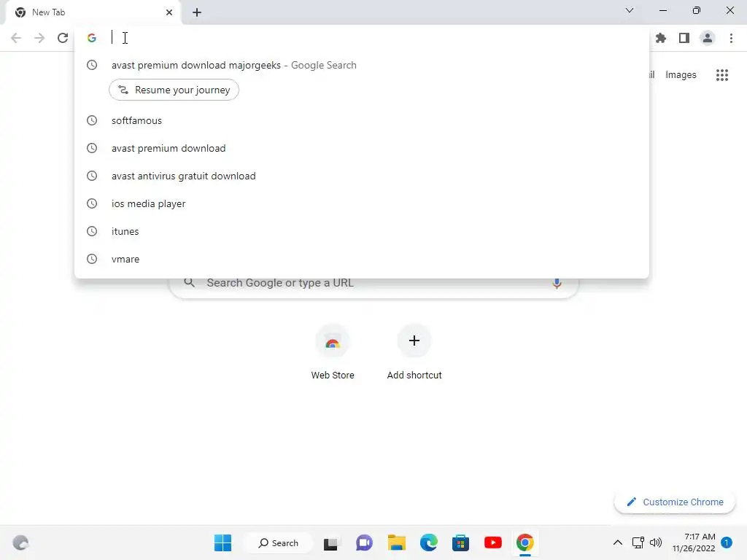Click the Add shortcut plus icon
747x560 pixels.
(x=414, y=341)
